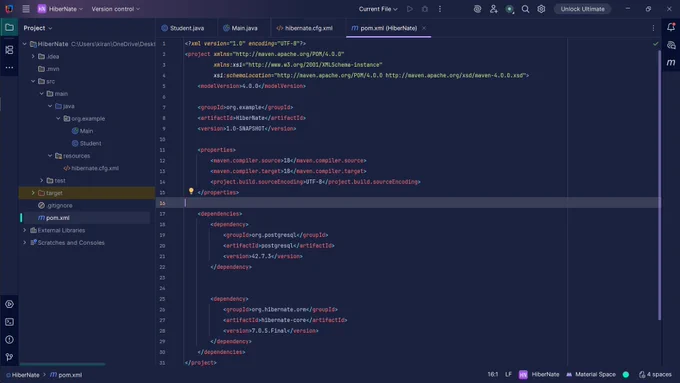Screen dimensions: 680x383
Task: Click the intention lightbulb on line 15
Action: (191, 191)
